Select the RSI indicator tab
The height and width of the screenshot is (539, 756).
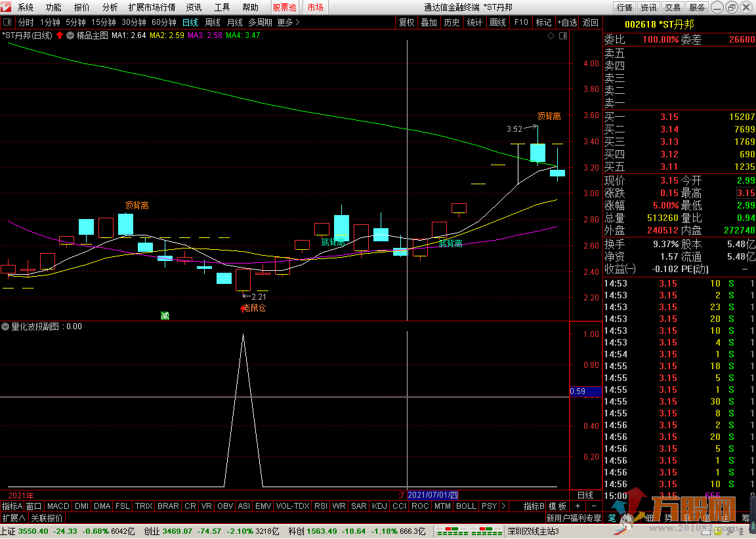tap(321, 506)
